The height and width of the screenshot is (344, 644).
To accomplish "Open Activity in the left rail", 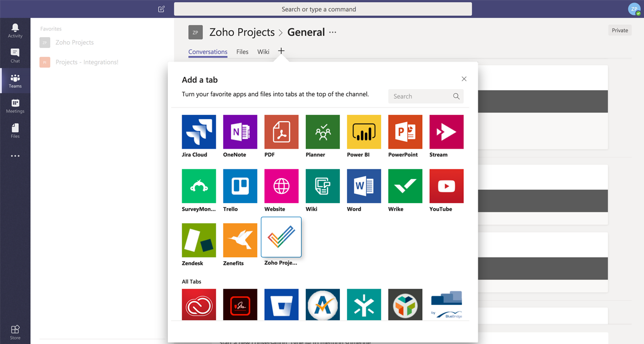I will (x=15, y=31).
